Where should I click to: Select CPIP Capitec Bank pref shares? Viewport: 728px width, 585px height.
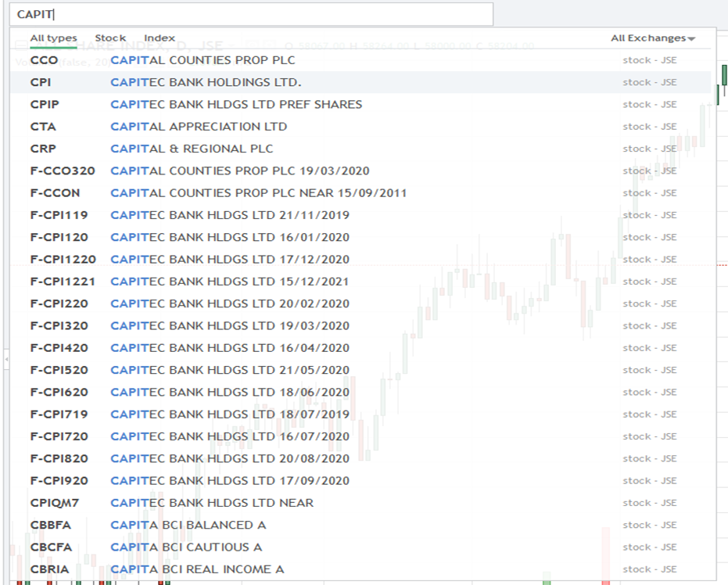pos(360,105)
